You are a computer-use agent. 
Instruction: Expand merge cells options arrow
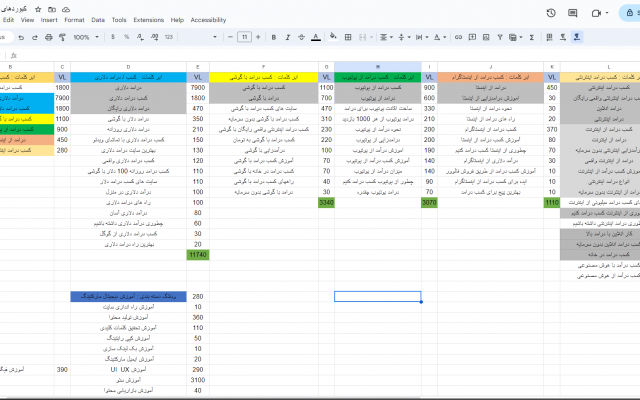[x=371, y=37]
